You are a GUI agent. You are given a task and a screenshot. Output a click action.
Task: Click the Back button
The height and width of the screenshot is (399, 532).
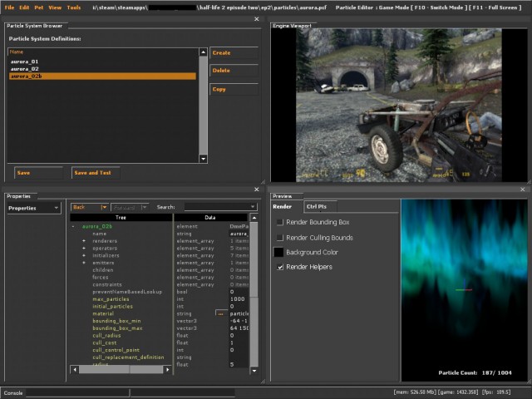tap(85, 207)
